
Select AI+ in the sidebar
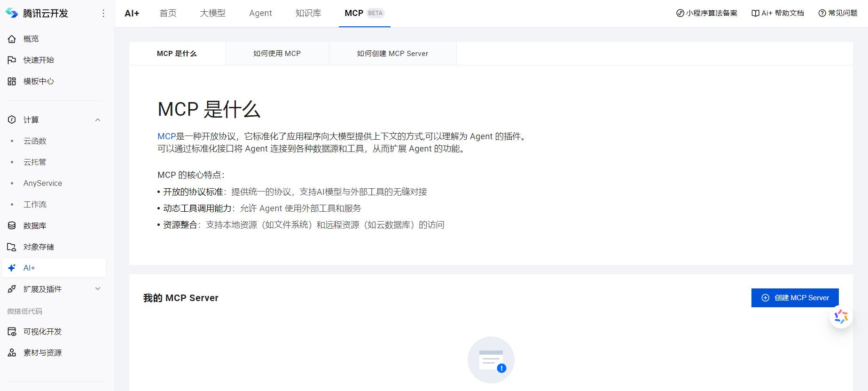pos(54,268)
